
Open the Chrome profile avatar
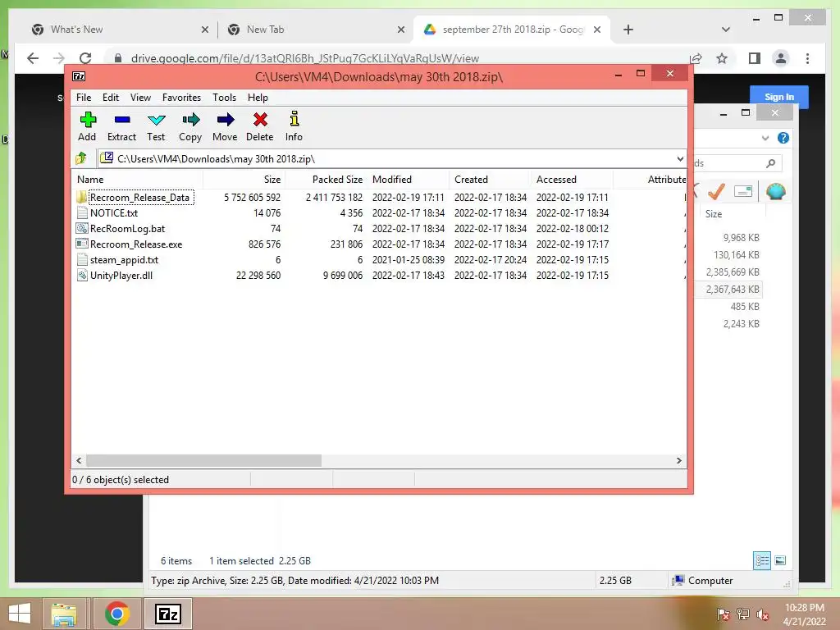pyautogui.click(x=781, y=58)
